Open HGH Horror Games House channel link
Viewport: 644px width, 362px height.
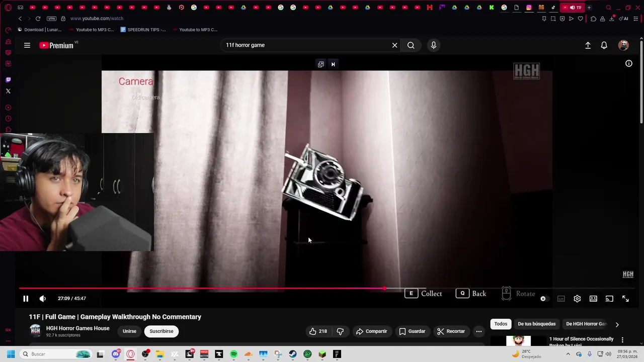point(77,328)
